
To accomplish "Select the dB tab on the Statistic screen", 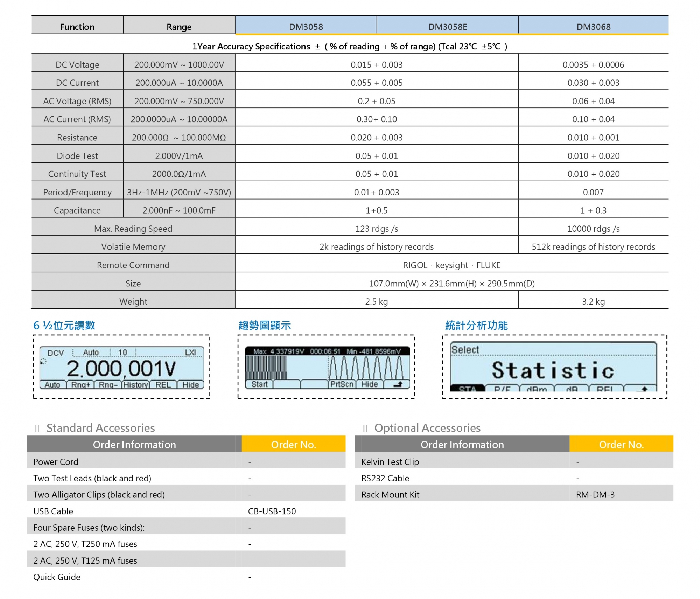I will point(572,388).
